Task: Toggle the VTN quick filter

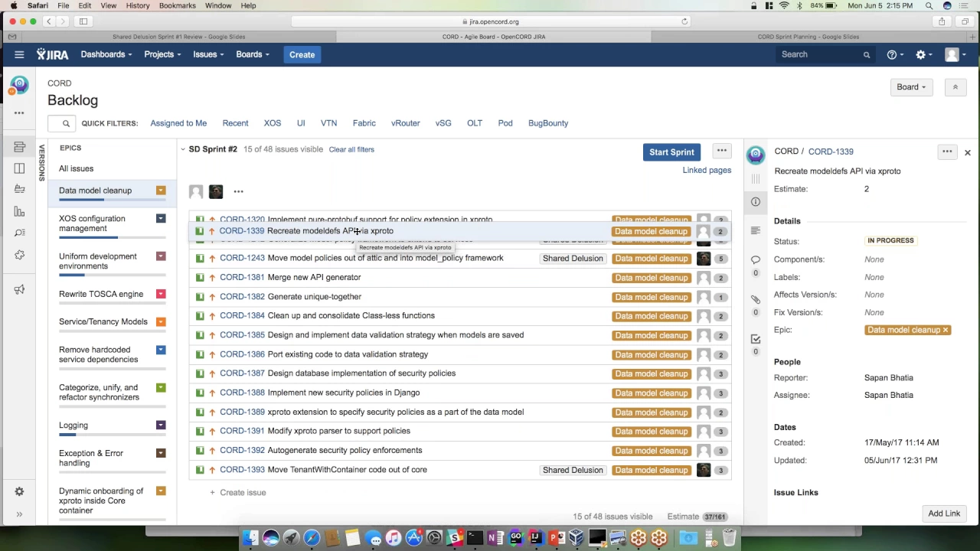Action: (328, 123)
